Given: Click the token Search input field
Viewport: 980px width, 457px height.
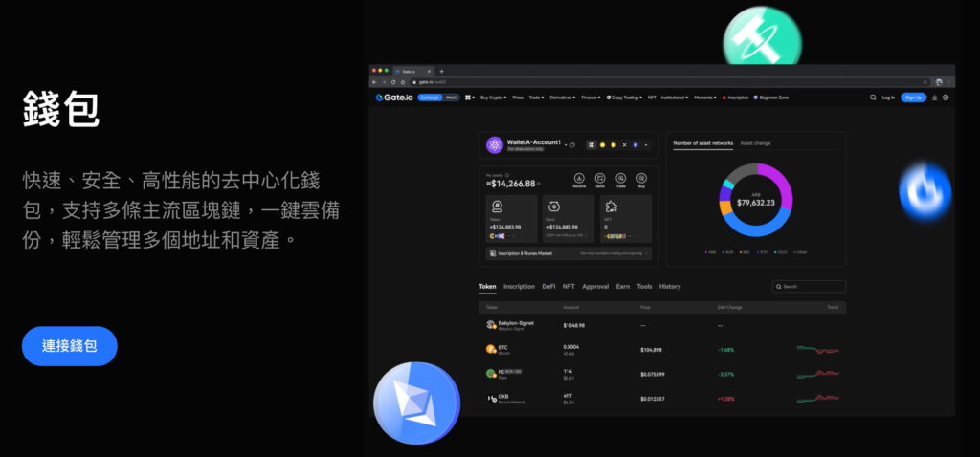Looking at the screenshot, I should click(x=809, y=286).
